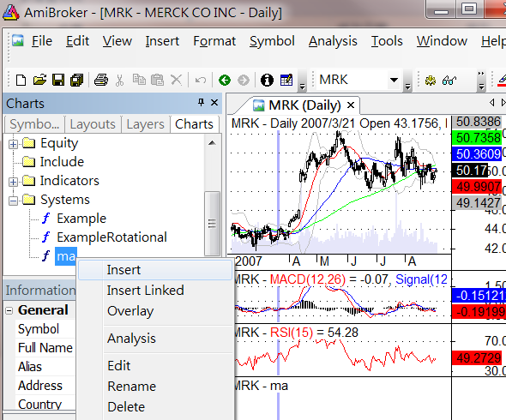Open the Format menu
Viewport: 506px width, 420px height.
point(214,41)
